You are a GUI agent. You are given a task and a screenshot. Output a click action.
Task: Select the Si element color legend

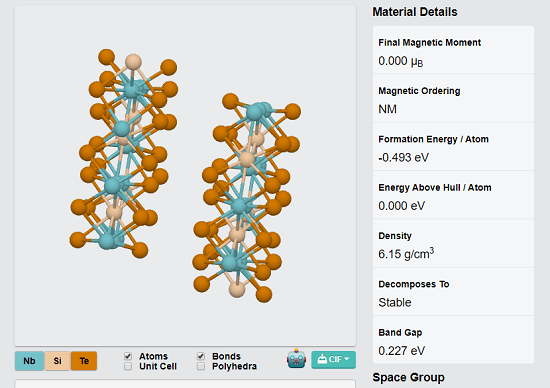pos(58,361)
